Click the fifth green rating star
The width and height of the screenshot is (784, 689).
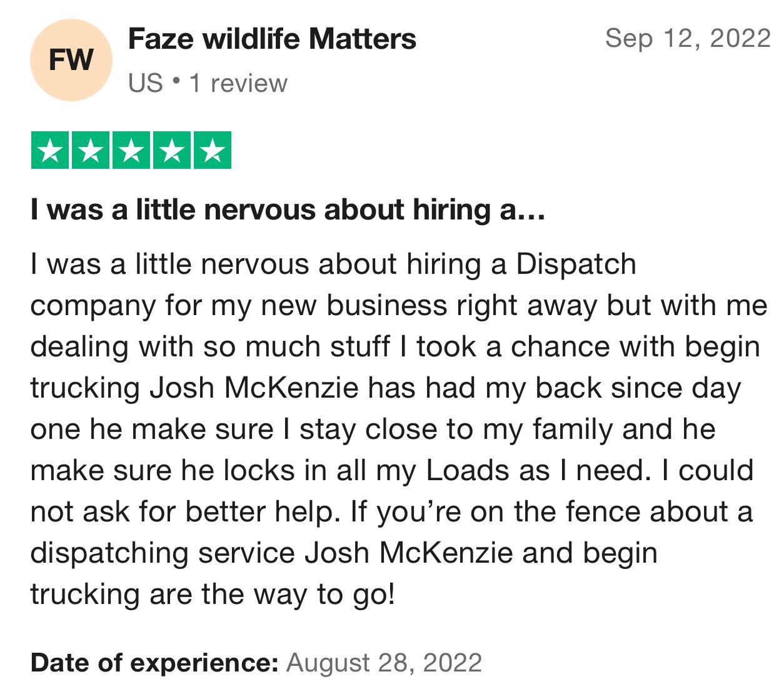(213, 151)
